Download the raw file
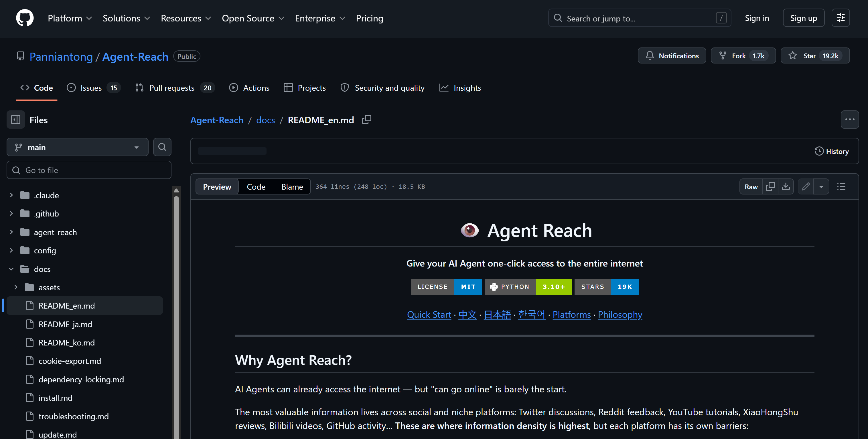This screenshot has height=439, width=868. click(x=786, y=186)
